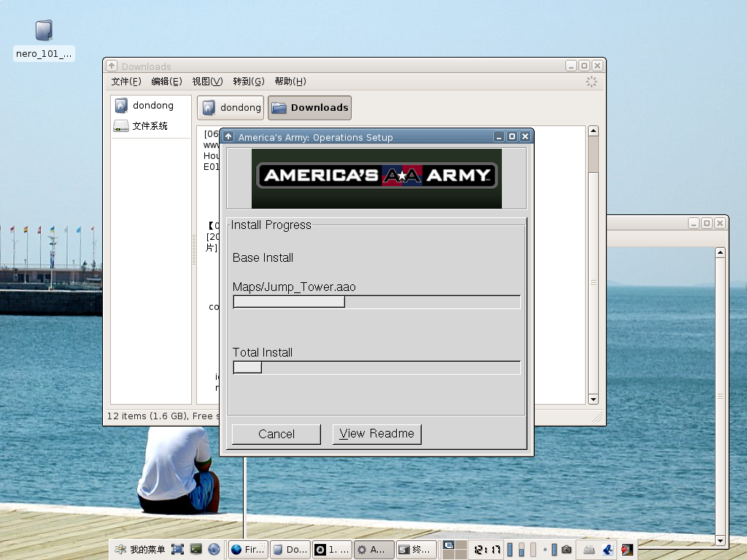Open the 我的菜单 start menu
Screen dimensions: 747x560
tap(140, 550)
